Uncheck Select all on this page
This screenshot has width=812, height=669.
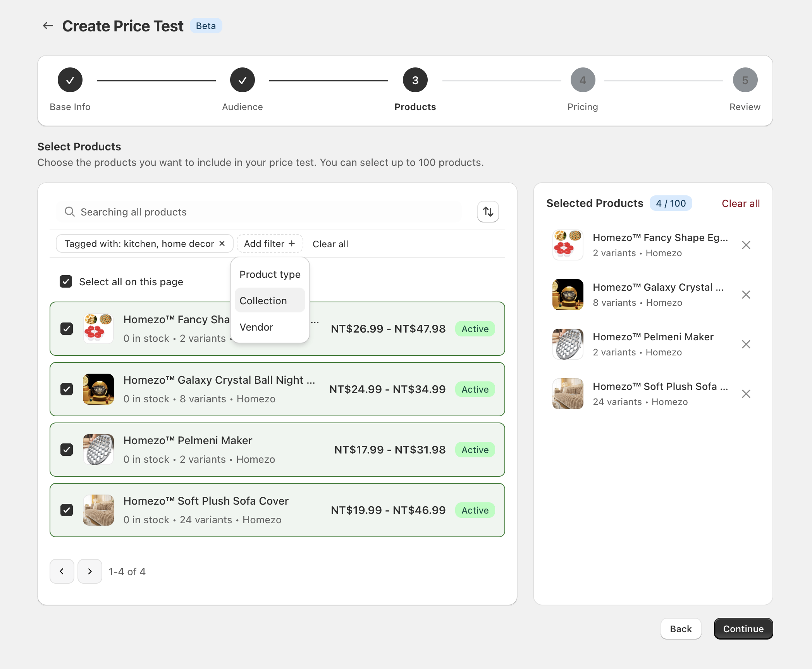click(x=66, y=281)
